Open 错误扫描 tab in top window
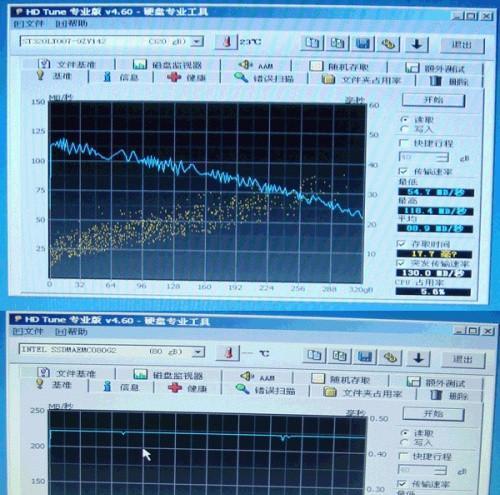Screen dimensions: 500x495 click(264, 78)
